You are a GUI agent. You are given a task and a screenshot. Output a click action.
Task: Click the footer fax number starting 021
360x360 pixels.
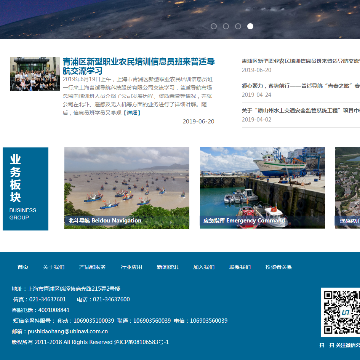point(48,299)
